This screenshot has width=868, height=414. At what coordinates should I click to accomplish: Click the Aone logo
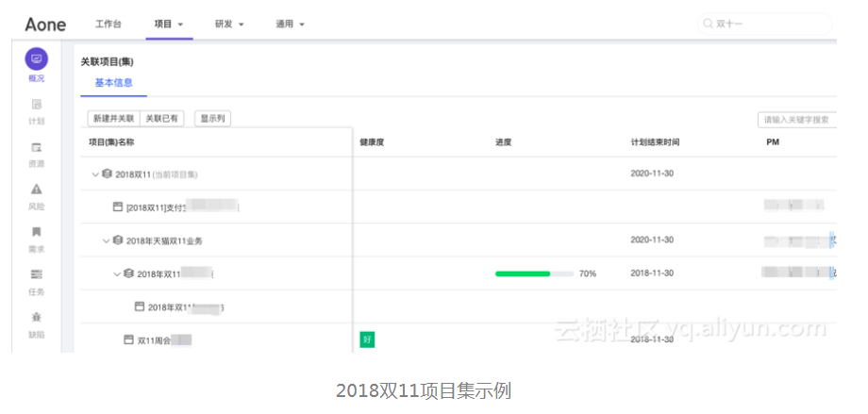coord(45,25)
